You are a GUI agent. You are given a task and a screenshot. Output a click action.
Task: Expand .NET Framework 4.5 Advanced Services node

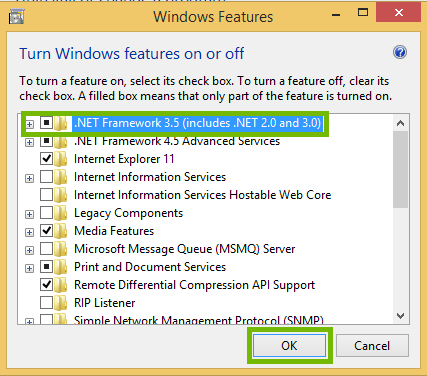point(30,143)
